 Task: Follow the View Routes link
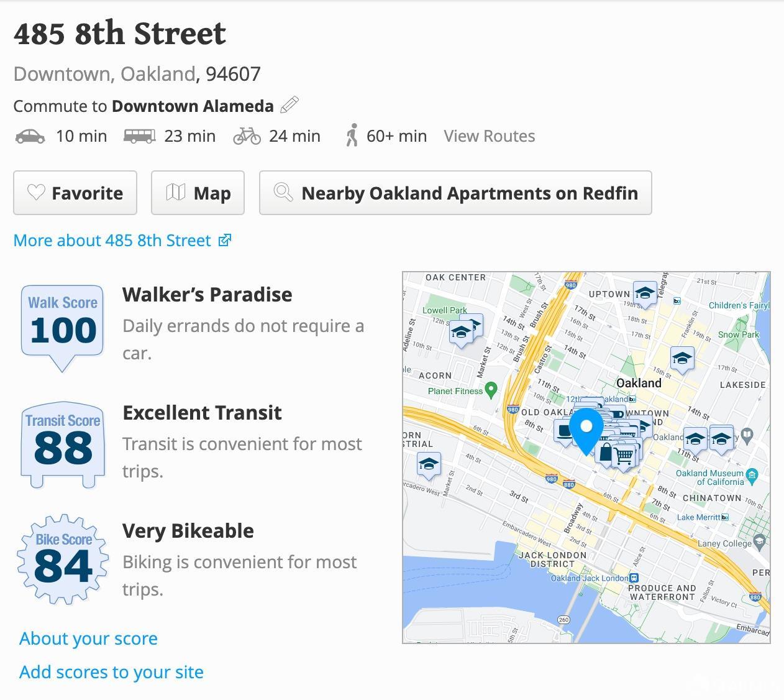click(489, 136)
